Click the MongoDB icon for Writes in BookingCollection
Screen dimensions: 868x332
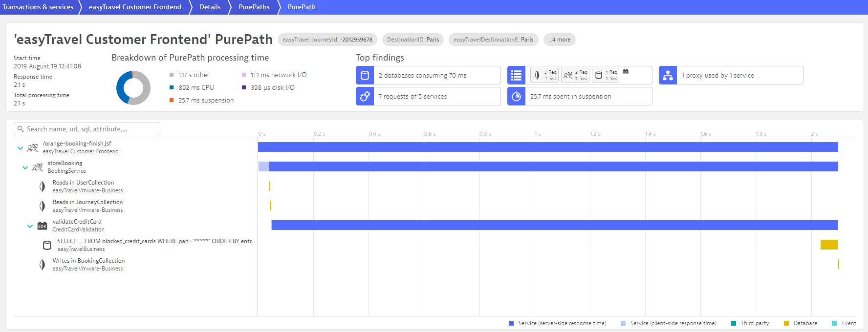click(x=43, y=265)
